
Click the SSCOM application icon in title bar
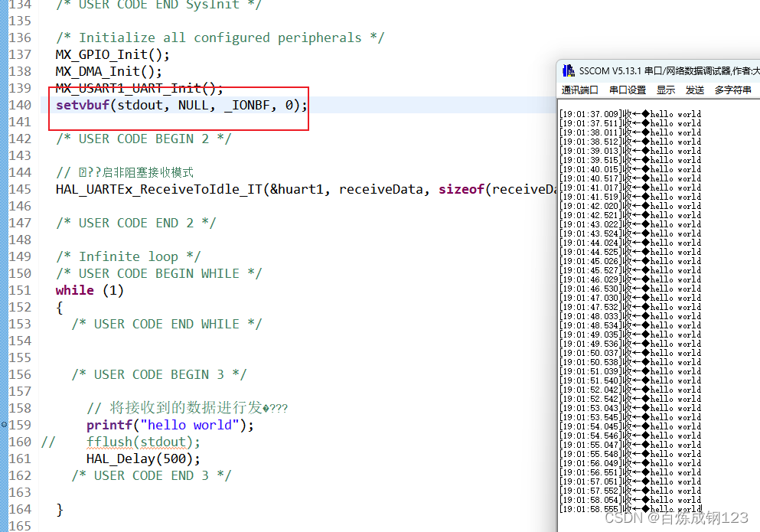pyautogui.click(x=569, y=70)
